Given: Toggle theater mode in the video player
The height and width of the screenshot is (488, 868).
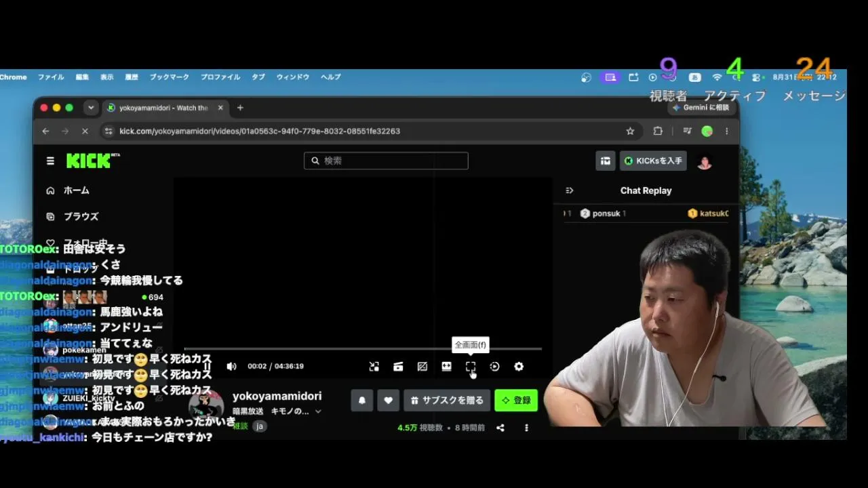Looking at the screenshot, I should tap(446, 367).
